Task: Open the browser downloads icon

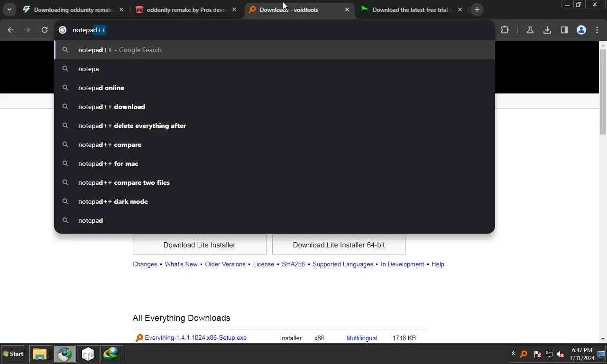Action: tap(547, 30)
